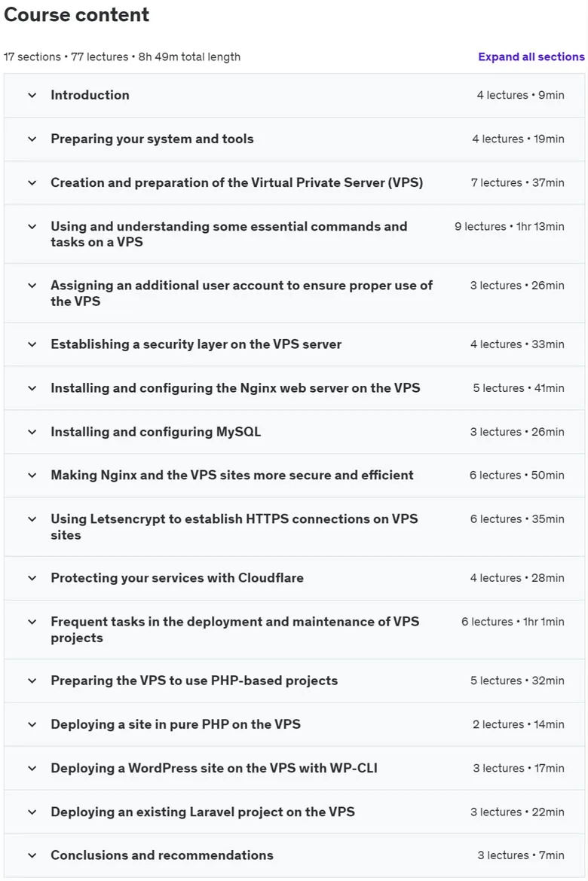Open Making Nginx more secure and efficient section
Screen dimensions: 588x881
231,476
